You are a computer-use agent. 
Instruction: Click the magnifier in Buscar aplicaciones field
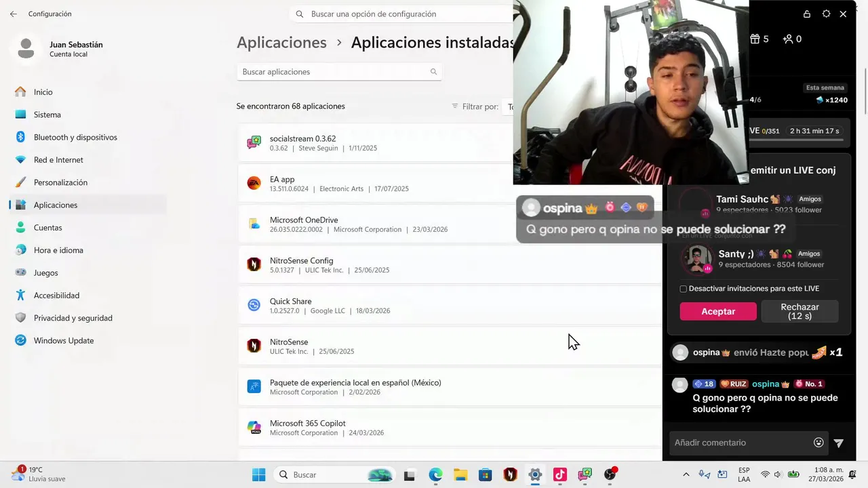[433, 72]
